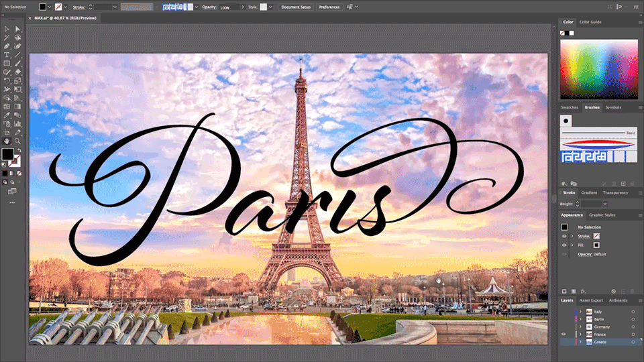Screen dimensions: 644x362
Task: Expand the Greece layer
Action: 580,342
